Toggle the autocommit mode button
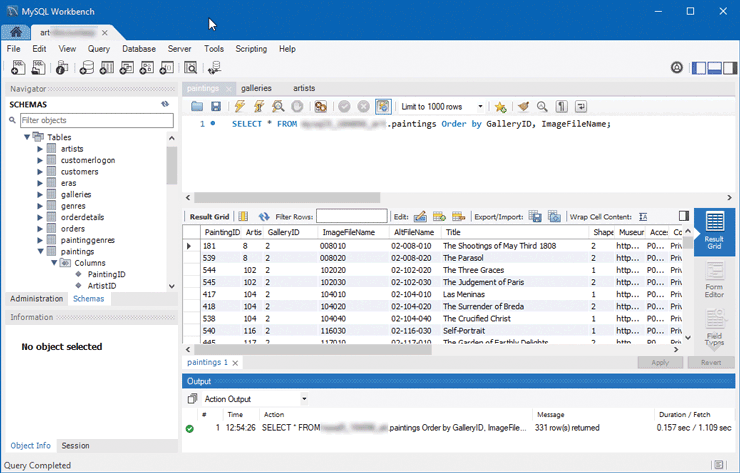Image resolution: width=740 pixels, height=473 pixels. (x=382, y=107)
